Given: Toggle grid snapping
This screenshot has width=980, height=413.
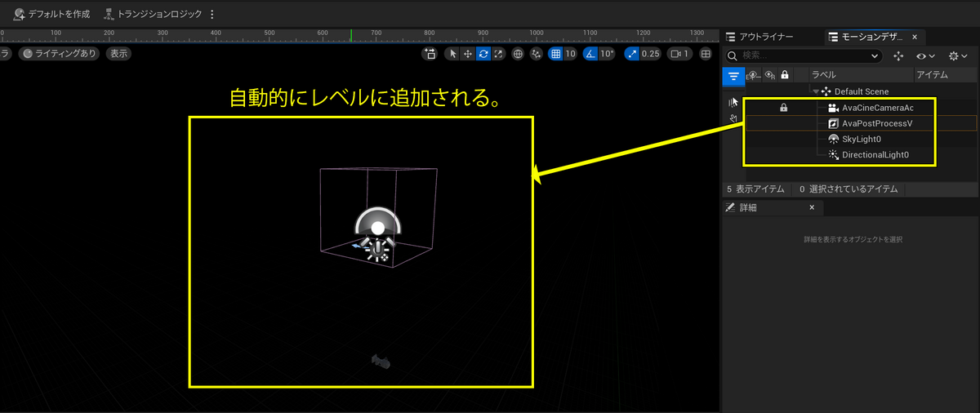Looking at the screenshot, I should pyautogui.click(x=555, y=54).
